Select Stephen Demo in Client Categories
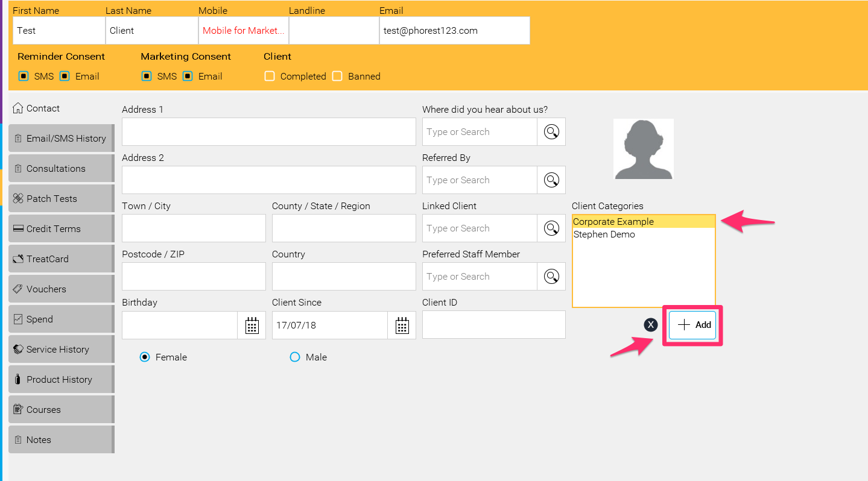The width and height of the screenshot is (868, 481). pos(644,234)
